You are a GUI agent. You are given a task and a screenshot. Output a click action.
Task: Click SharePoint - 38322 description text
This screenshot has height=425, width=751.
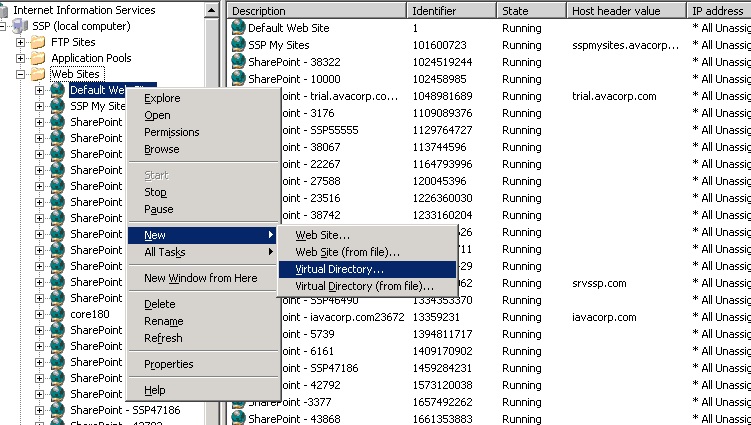pos(294,62)
